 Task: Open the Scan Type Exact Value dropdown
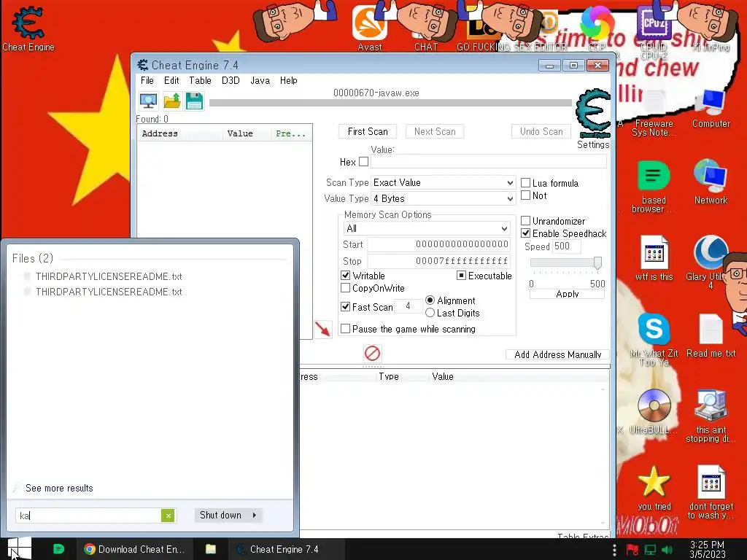coord(443,182)
